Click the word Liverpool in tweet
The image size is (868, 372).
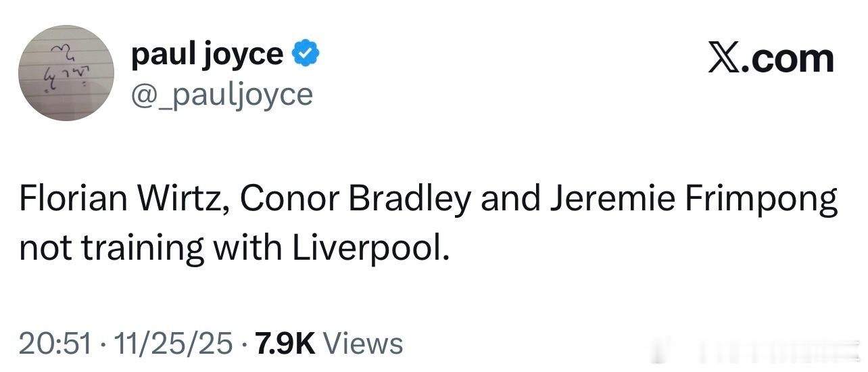tap(370, 250)
